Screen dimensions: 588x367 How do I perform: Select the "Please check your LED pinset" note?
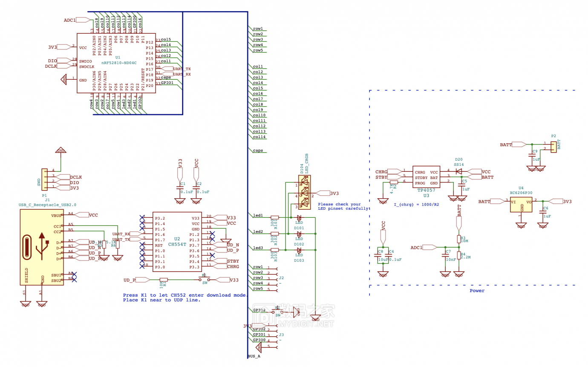point(343,206)
